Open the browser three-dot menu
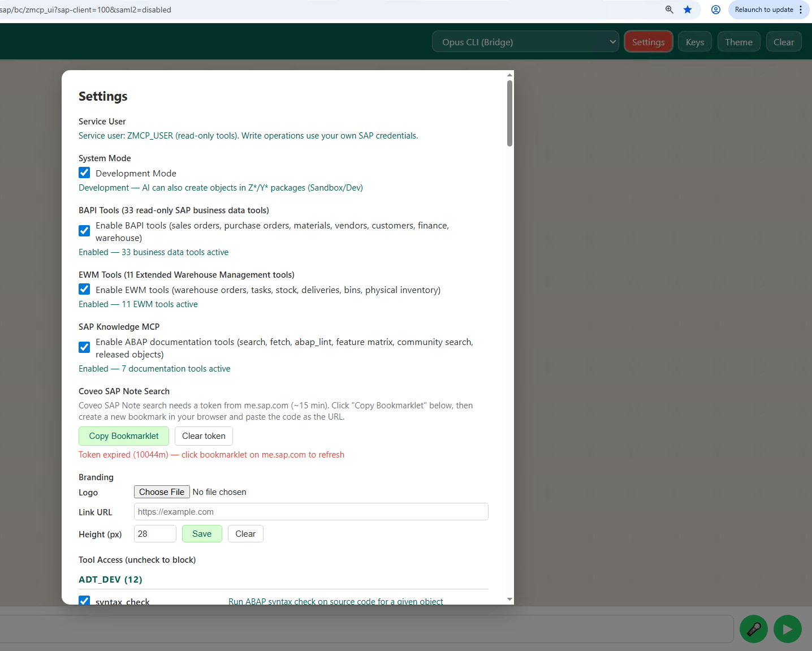This screenshot has height=651, width=812. coord(801,10)
